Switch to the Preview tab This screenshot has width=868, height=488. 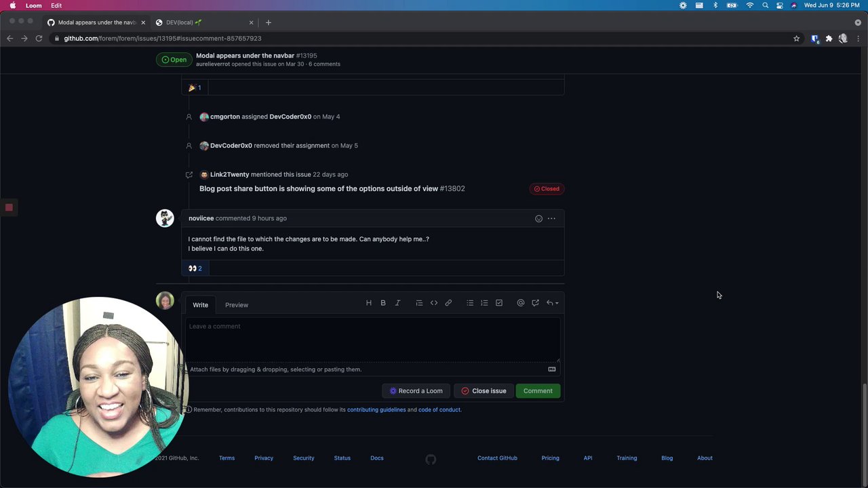coord(237,305)
